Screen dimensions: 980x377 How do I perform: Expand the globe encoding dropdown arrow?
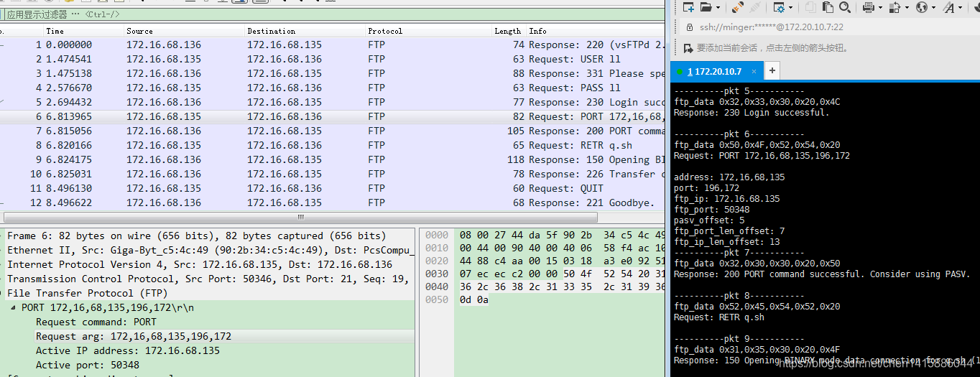point(933,7)
